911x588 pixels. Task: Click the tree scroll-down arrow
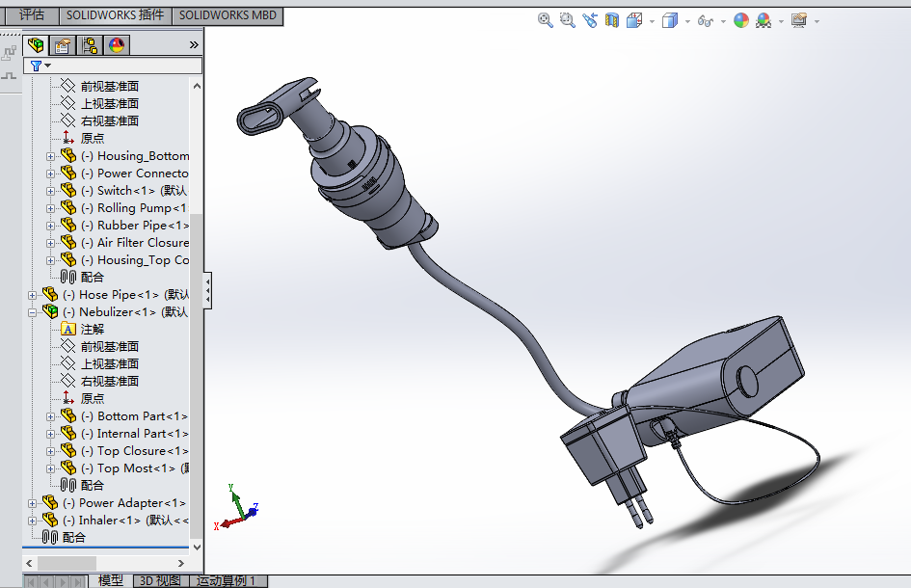[x=197, y=547]
